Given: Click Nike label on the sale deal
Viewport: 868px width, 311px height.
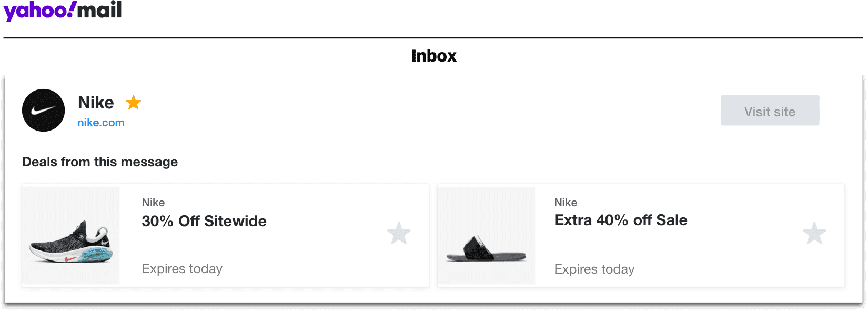Looking at the screenshot, I should click(566, 203).
